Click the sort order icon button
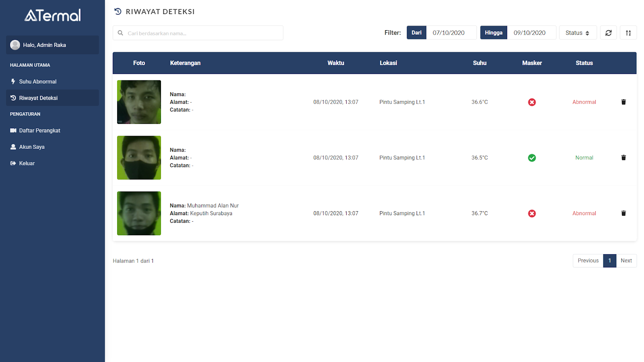Image resolution: width=644 pixels, height=362 pixels. 628,33
